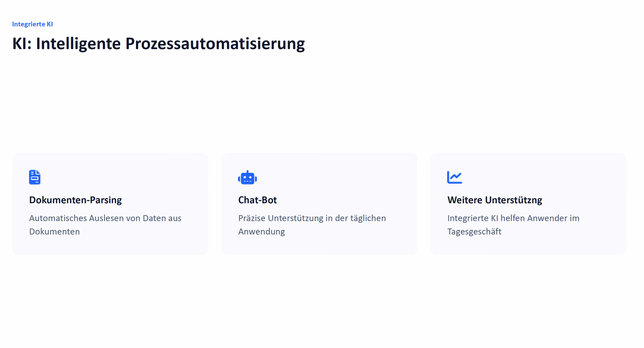Click 'KI:' at the start of the headline
The image size is (644, 348).
[x=22, y=44]
